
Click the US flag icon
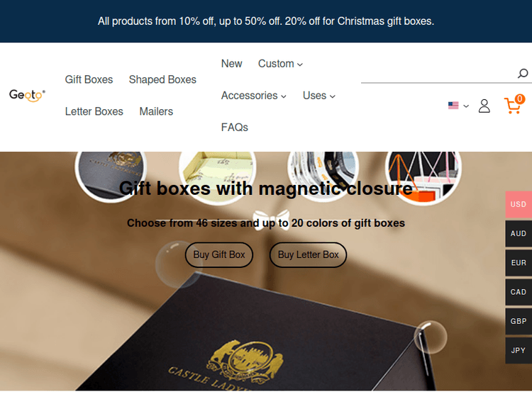click(453, 106)
